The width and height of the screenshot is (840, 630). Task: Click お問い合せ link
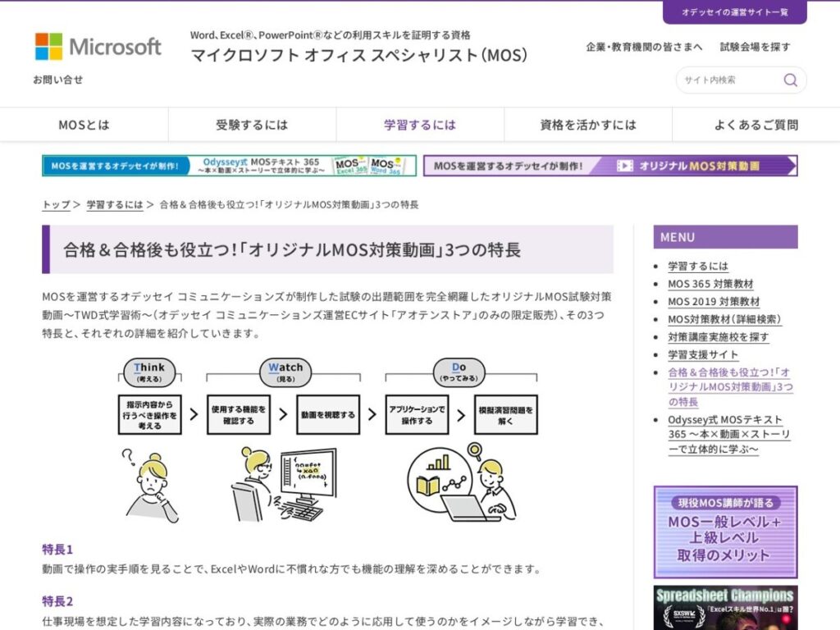pyautogui.click(x=58, y=80)
